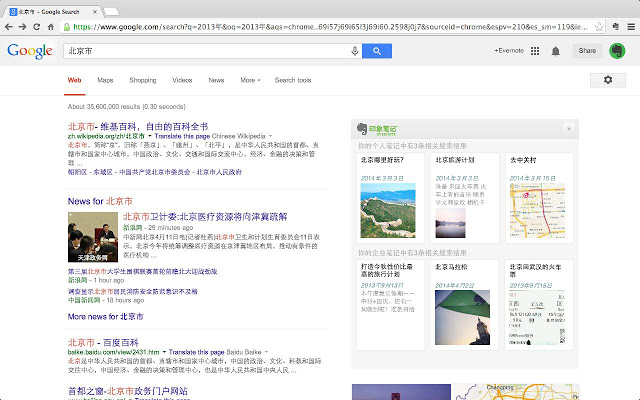Open a new browser tab
This screenshot has height=400, width=640.
pos(111,12)
